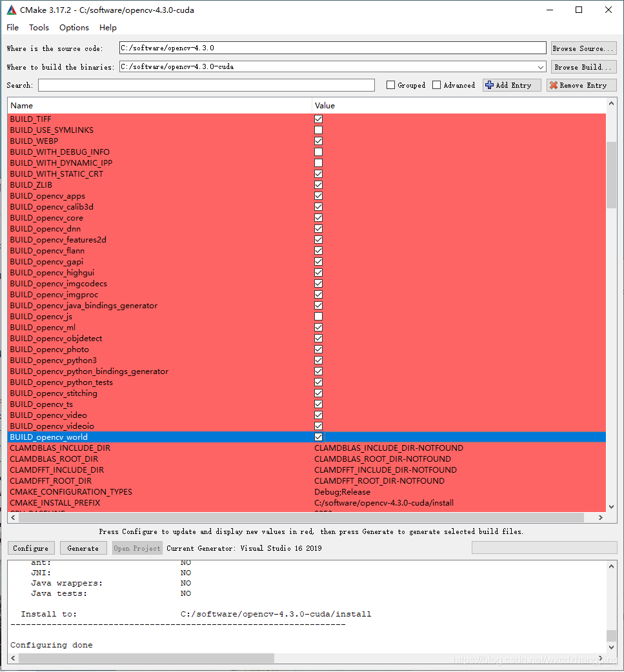Click the Configuring done log line
Image resolution: width=624 pixels, height=672 pixels.
click(52, 645)
